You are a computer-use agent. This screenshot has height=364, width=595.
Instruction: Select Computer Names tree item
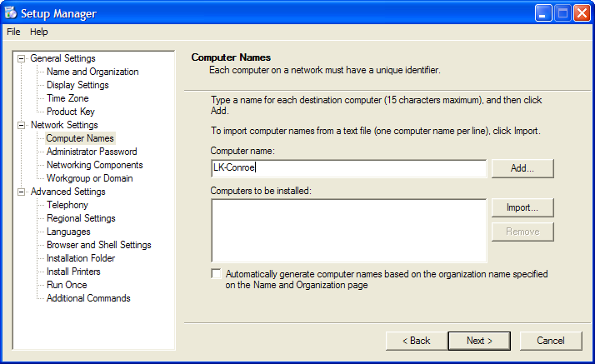pyautogui.click(x=80, y=138)
